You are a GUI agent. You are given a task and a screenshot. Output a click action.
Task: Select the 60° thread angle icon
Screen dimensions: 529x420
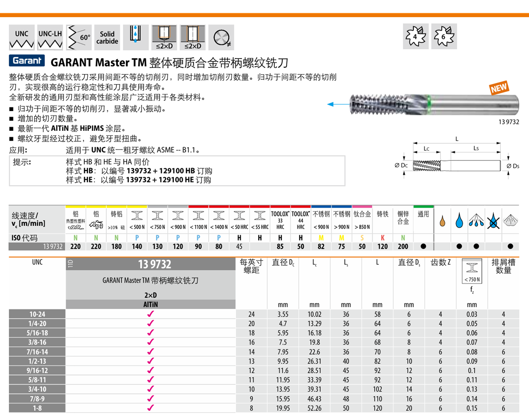tap(79, 38)
